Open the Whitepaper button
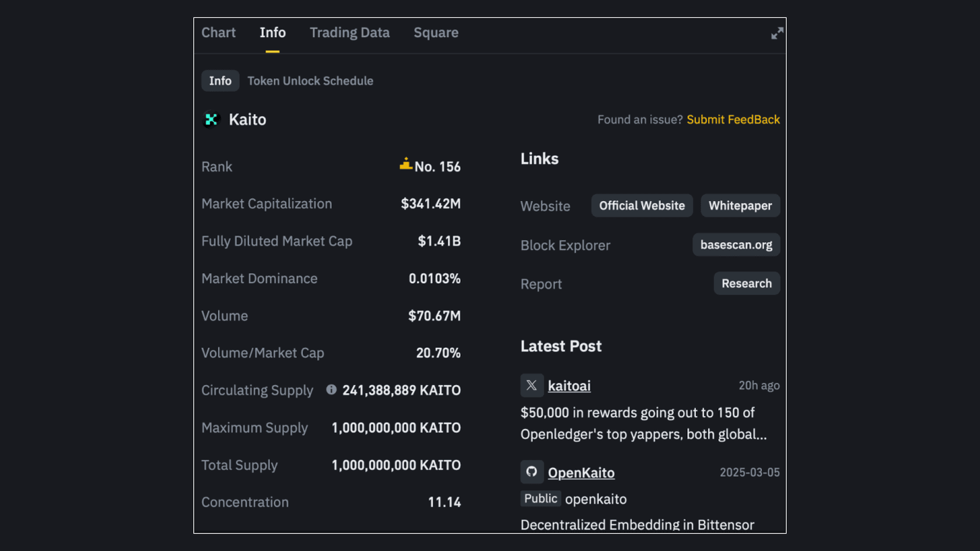The width and height of the screenshot is (980, 551). (740, 205)
